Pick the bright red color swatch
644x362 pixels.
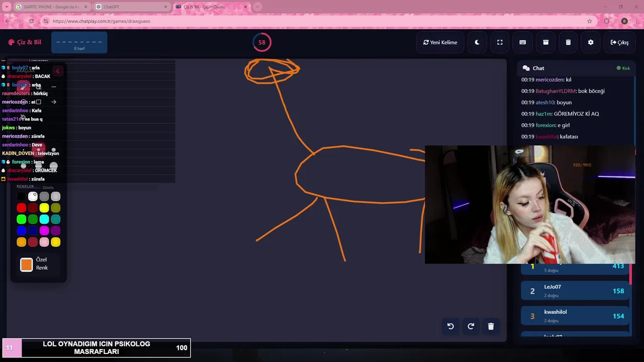[21, 208]
